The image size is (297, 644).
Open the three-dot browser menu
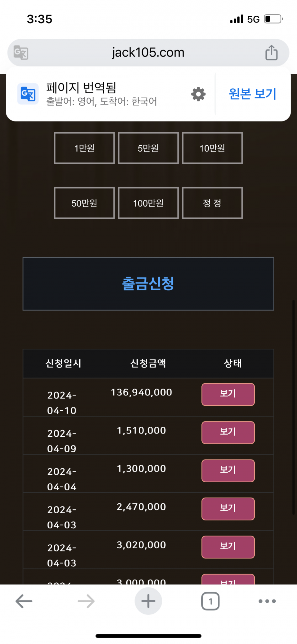coord(267,601)
